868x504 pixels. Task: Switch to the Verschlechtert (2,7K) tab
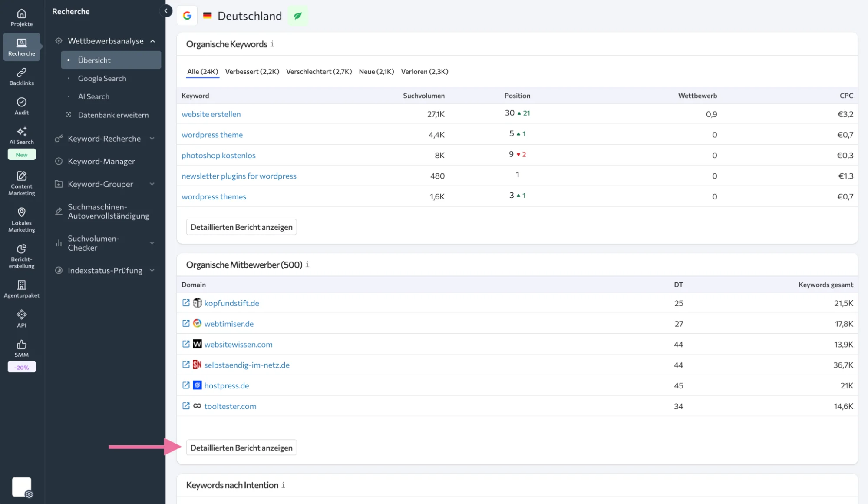click(319, 72)
